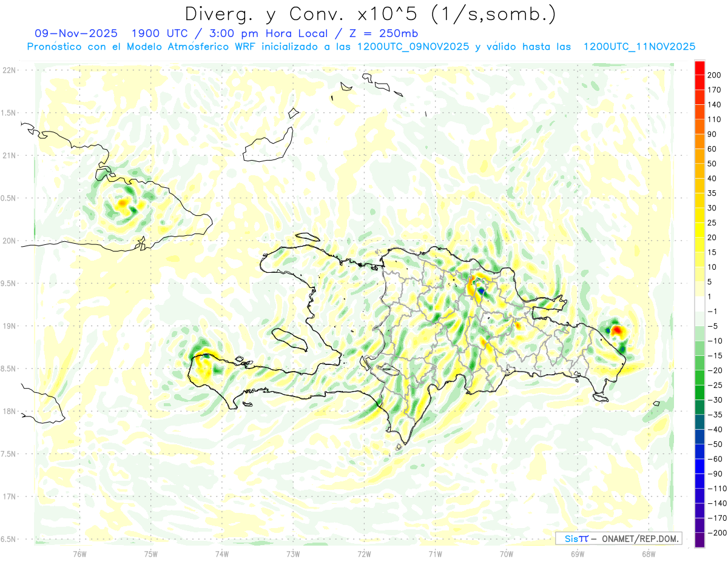Click the green swatch between -20 and -25

pyautogui.click(x=699, y=378)
